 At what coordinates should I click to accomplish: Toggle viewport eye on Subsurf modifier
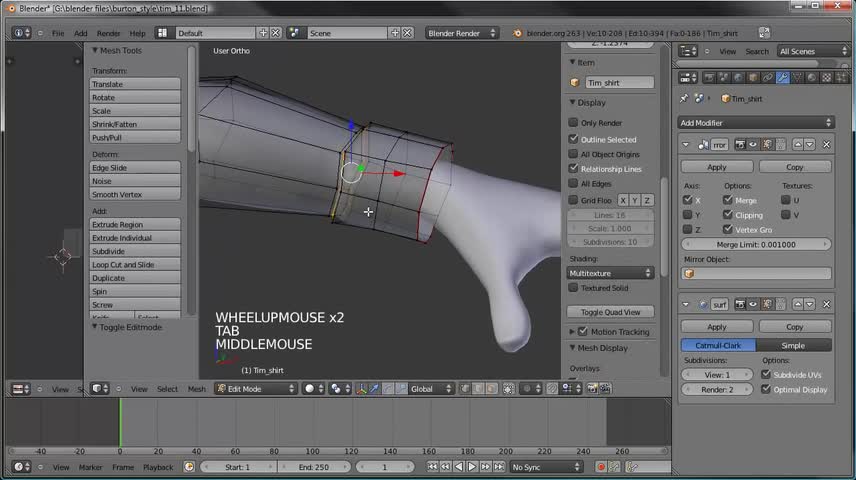pos(753,305)
